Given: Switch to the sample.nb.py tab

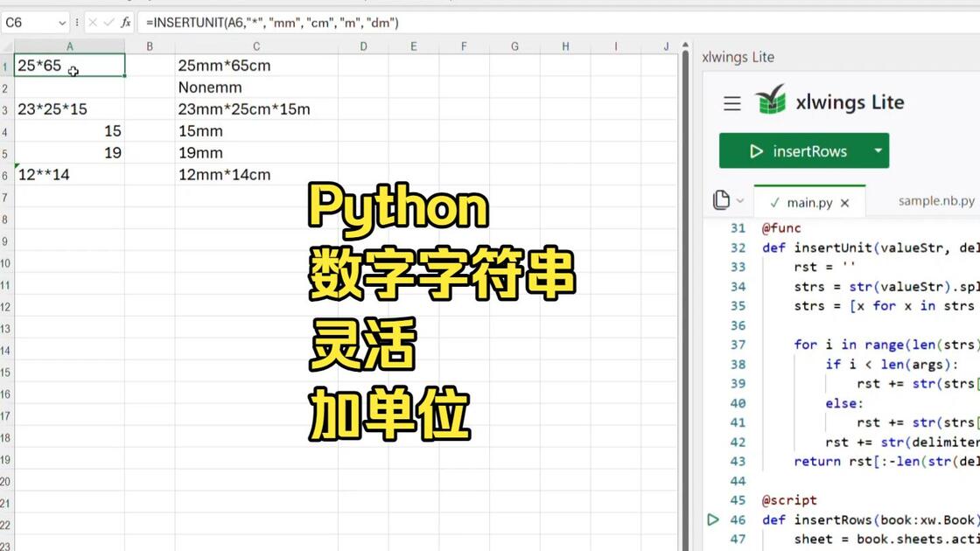Looking at the screenshot, I should click(936, 201).
